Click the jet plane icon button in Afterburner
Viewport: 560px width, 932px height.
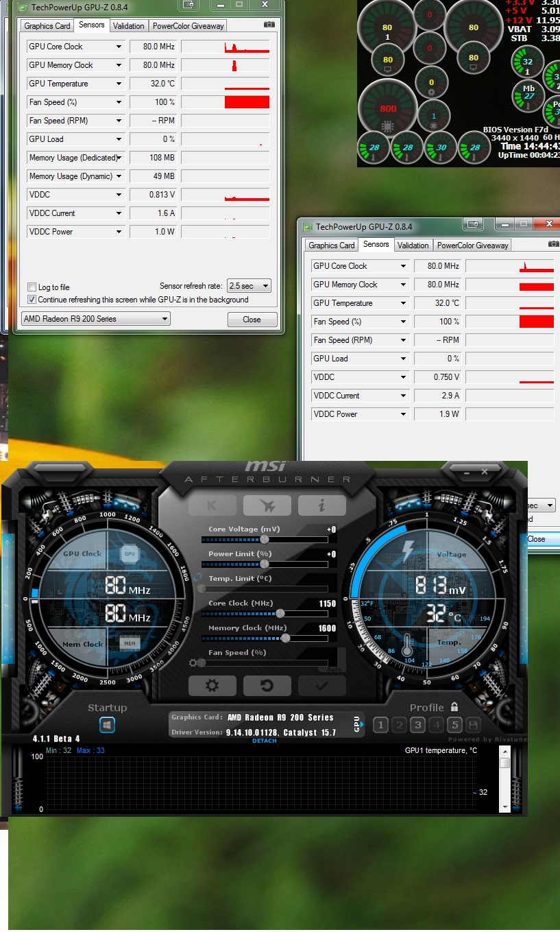click(x=267, y=505)
